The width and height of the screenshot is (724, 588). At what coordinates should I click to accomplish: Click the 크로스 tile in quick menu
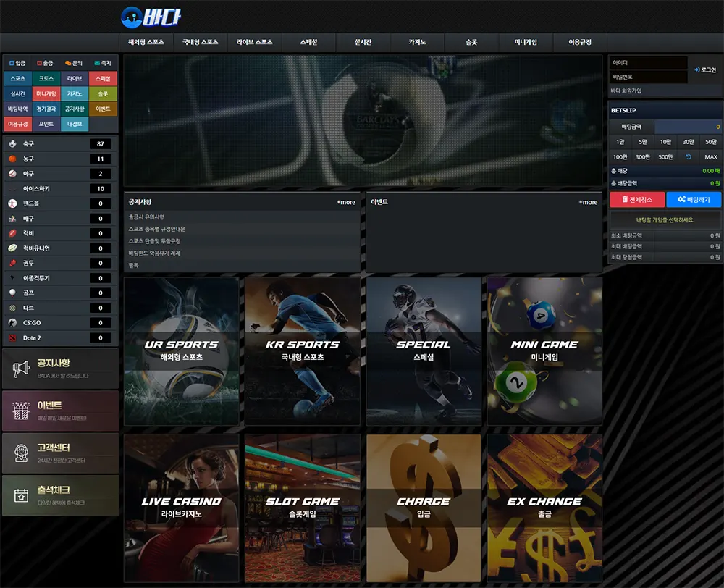point(46,78)
